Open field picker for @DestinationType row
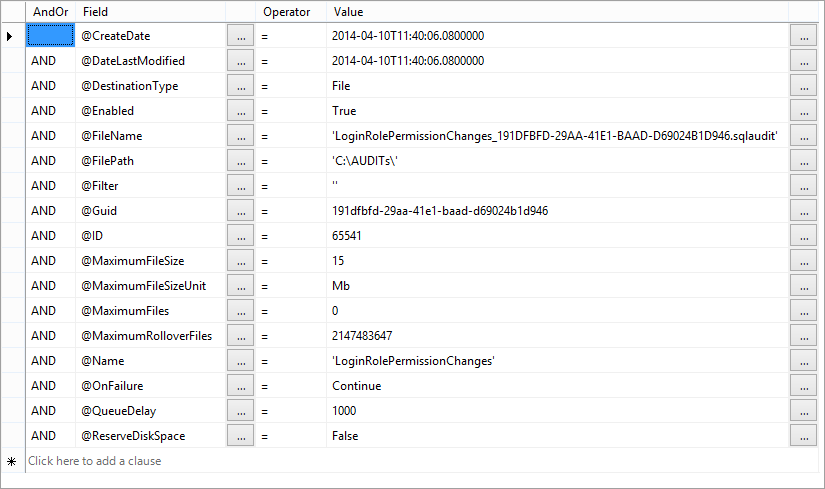This screenshot has width=825, height=489. (240, 86)
